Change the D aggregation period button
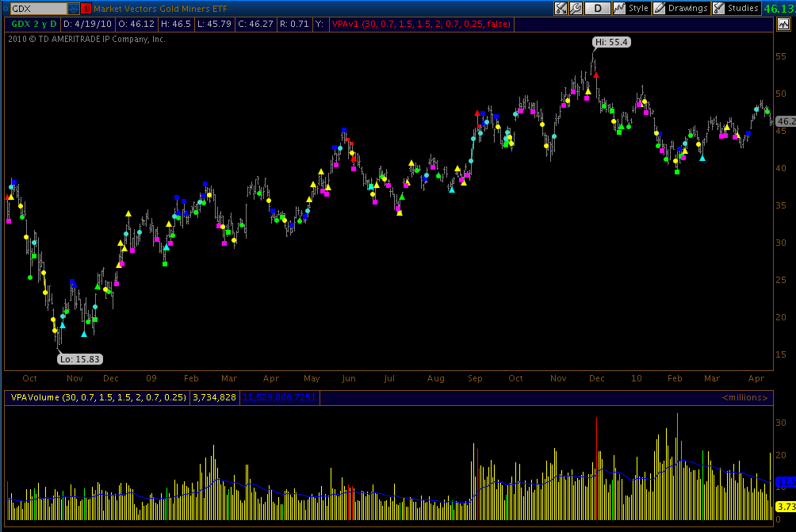The image size is (796, 532). 598,8
